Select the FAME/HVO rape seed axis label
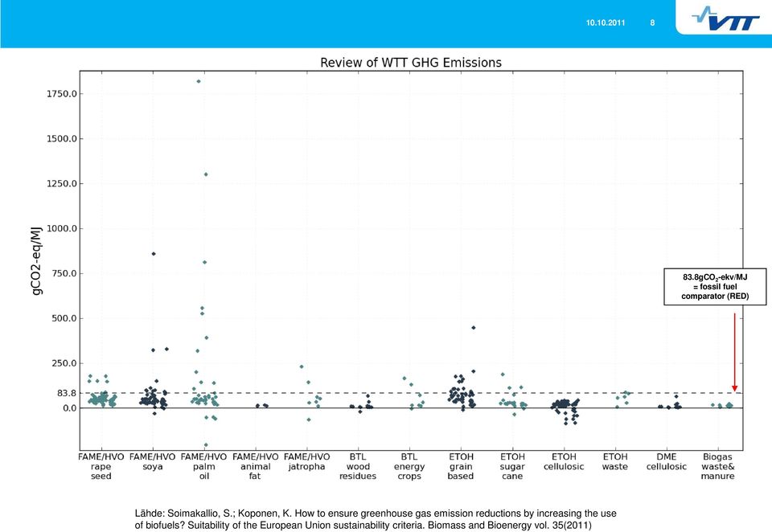This screenshot has height=532, width=772. coord(101,466)
